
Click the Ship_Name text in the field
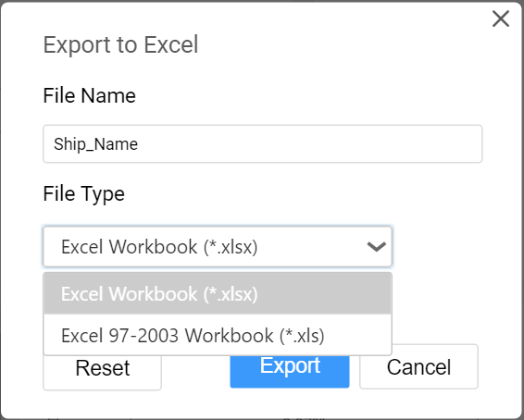(95, 144)
